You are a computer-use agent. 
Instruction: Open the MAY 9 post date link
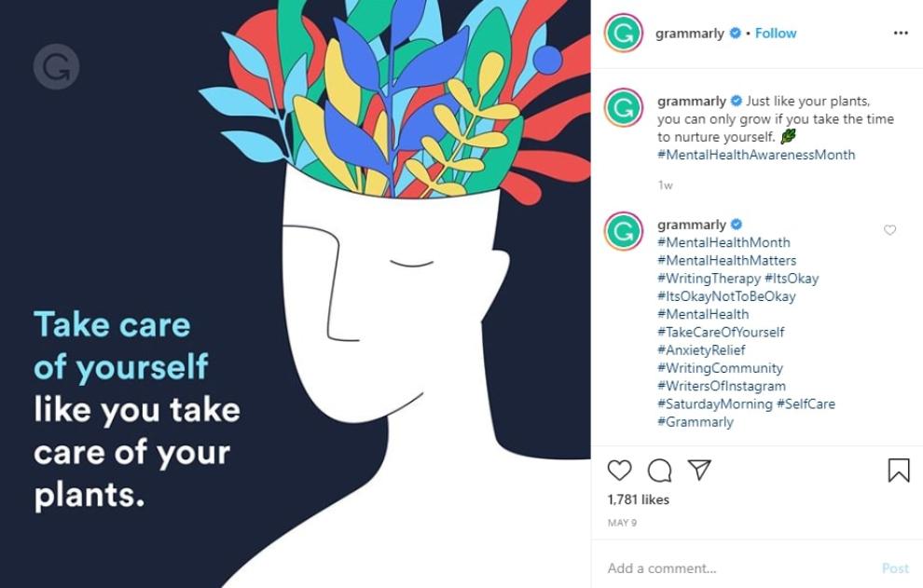(x=622, y=523)
